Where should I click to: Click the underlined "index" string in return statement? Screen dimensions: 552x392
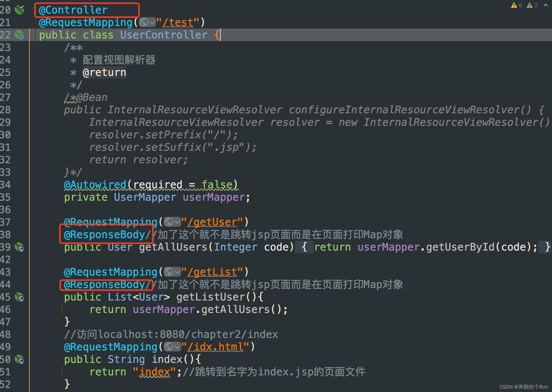point(155,371)
